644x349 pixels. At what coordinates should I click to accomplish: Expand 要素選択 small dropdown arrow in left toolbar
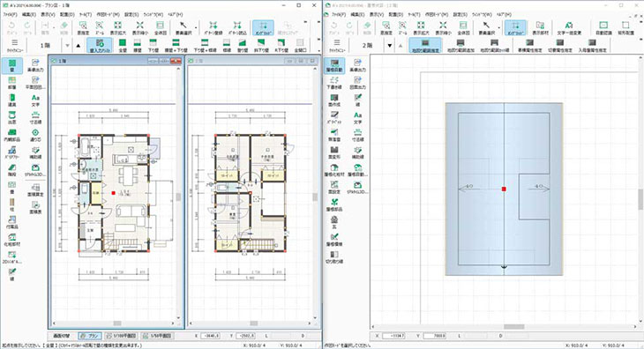pyautogui.click(x=196, y=28)
